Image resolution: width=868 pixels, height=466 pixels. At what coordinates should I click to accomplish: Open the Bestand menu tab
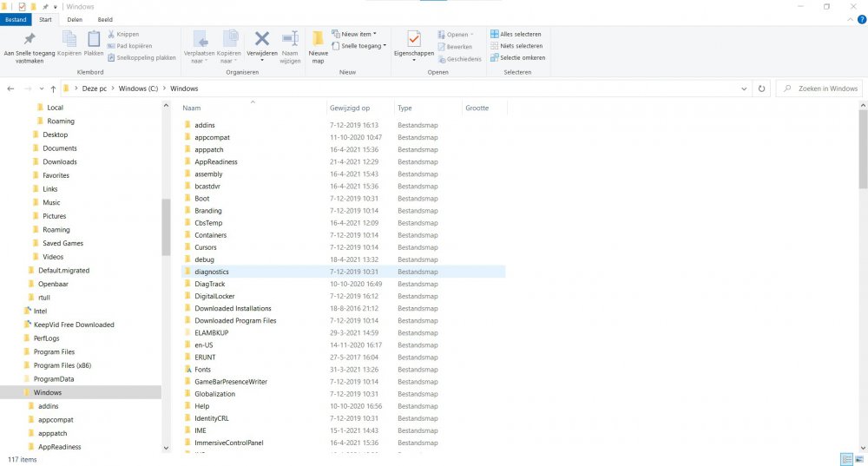(x=16, y=19)
